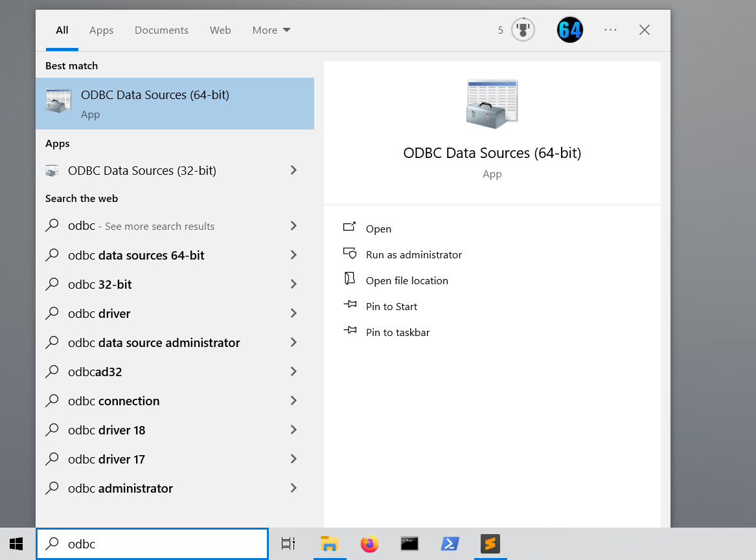The height and width of the screenshot is (560, 756).
Task: Open Sublime Text taskbar icon
Action: 490,544
